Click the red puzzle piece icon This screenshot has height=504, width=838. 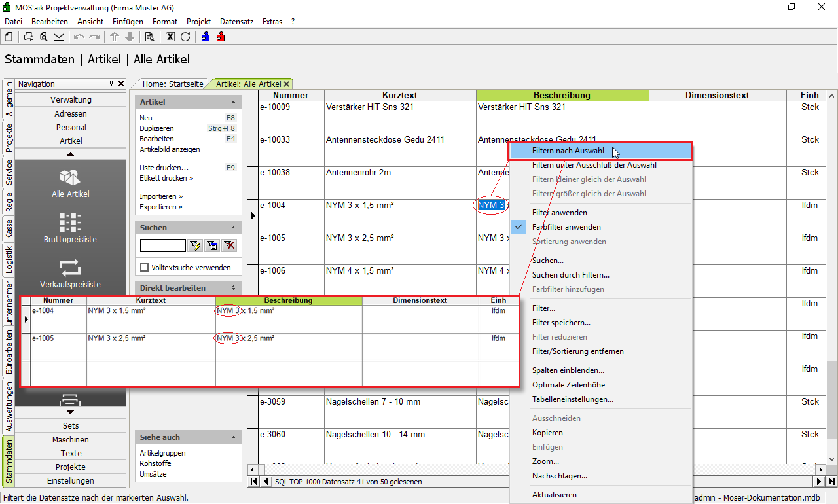221,37
